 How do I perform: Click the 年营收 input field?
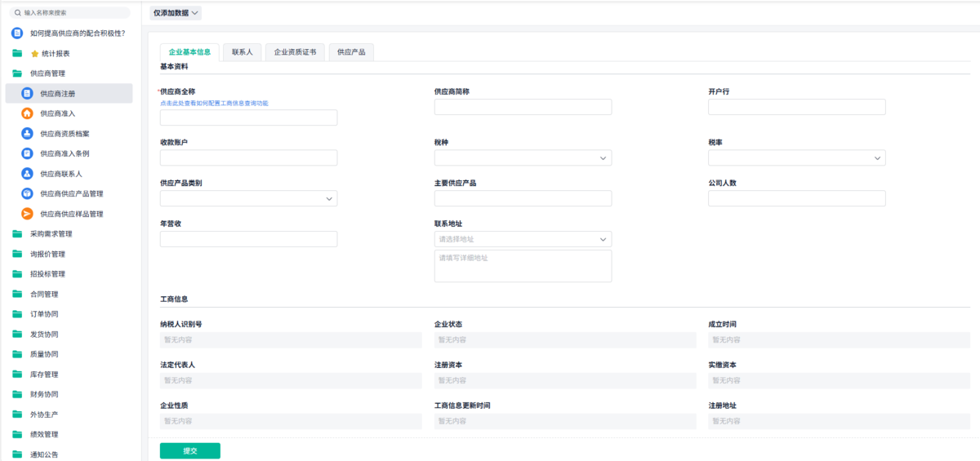click(x=248, y=239)
